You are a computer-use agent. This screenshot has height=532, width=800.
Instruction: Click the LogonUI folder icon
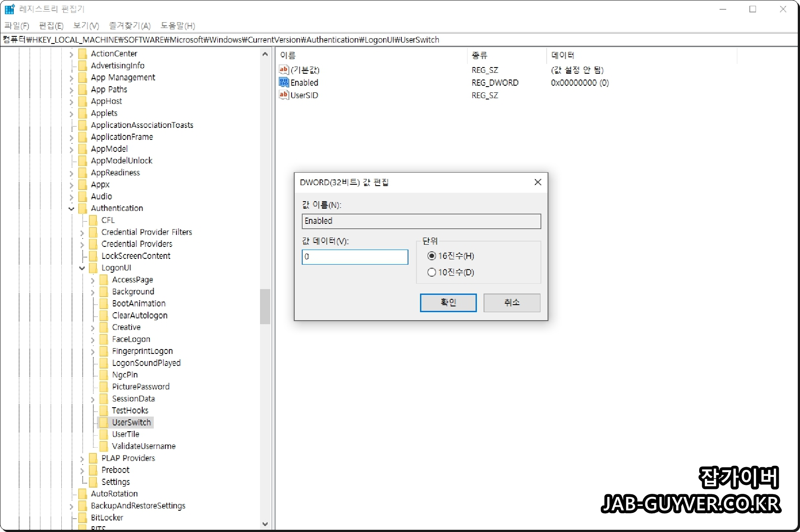click(93, 268)
